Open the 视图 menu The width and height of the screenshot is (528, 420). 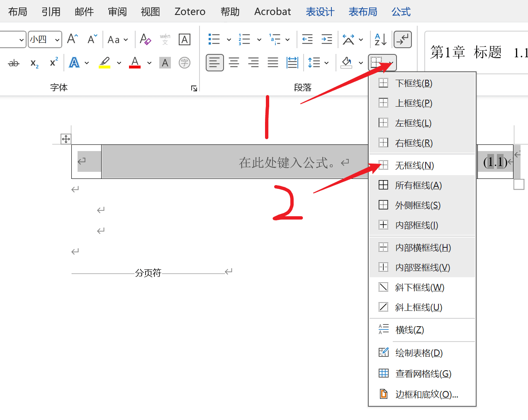(150, 12)
